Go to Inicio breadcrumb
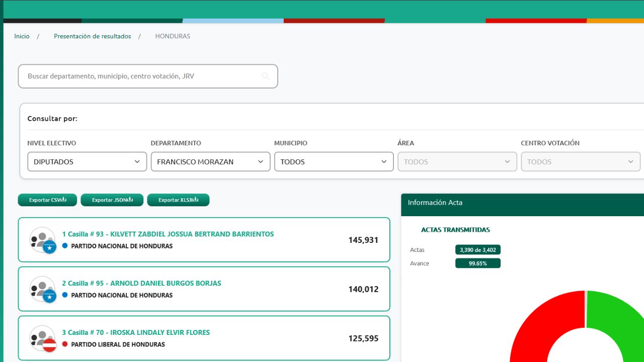This screenshot has height=362, width=644. pos(22,36)
